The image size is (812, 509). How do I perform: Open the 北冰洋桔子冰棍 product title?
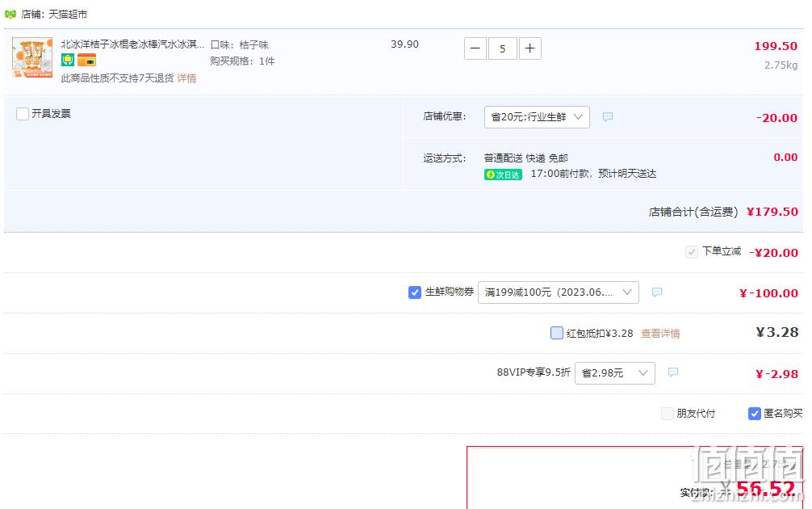(132, 44)
